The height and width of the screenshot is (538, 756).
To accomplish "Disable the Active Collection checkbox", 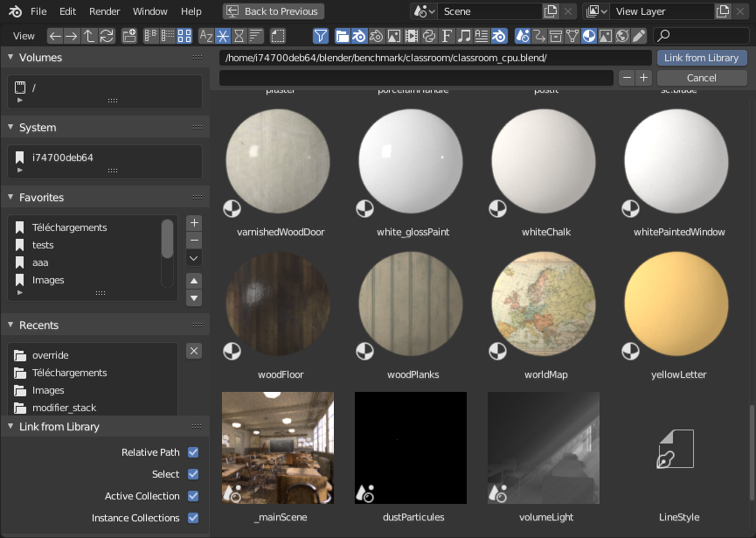I will [193, 496].
